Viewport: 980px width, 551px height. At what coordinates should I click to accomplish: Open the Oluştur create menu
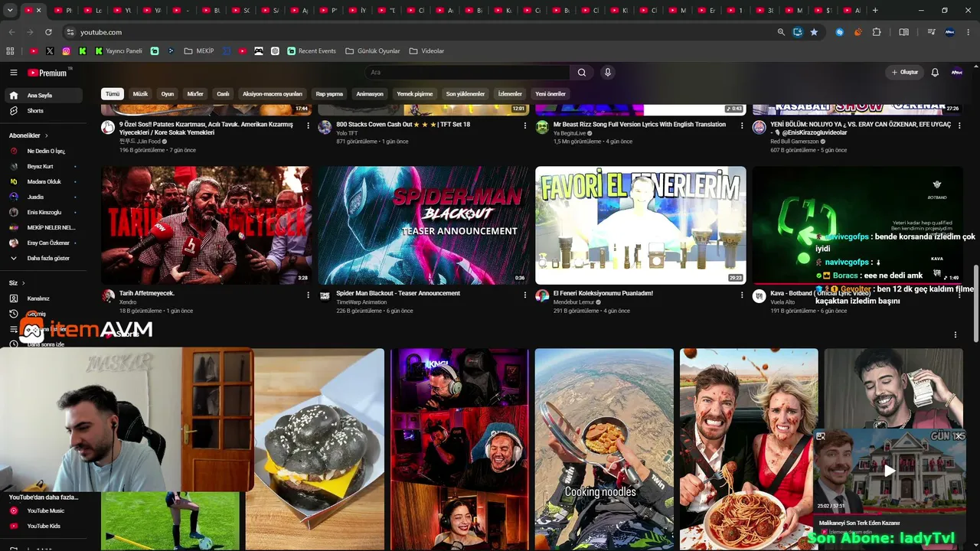coord(904,73)
